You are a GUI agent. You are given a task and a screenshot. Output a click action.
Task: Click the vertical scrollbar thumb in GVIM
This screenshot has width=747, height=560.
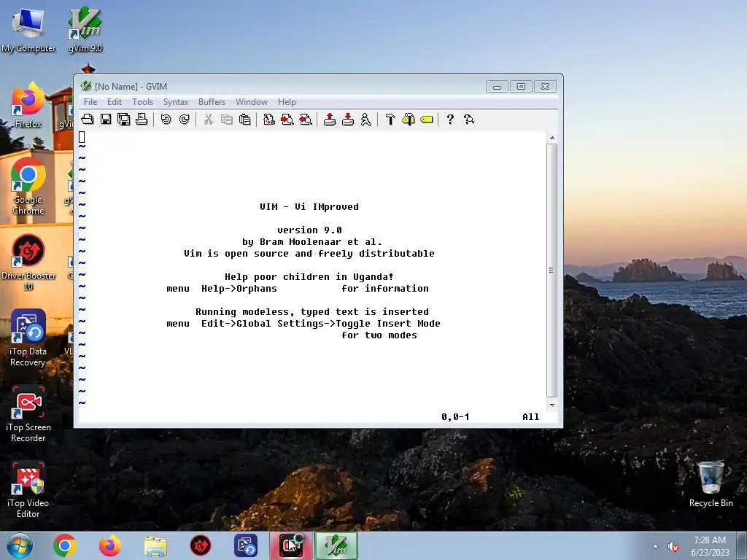[552, 271]
